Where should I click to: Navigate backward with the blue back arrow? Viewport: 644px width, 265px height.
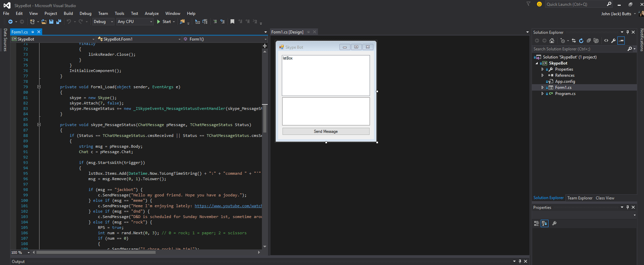pos(10,22)
